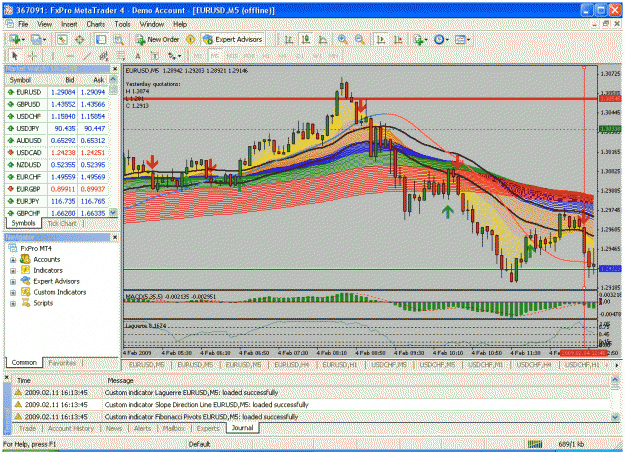Select the Draw Text Label tool

pos(155,56)
